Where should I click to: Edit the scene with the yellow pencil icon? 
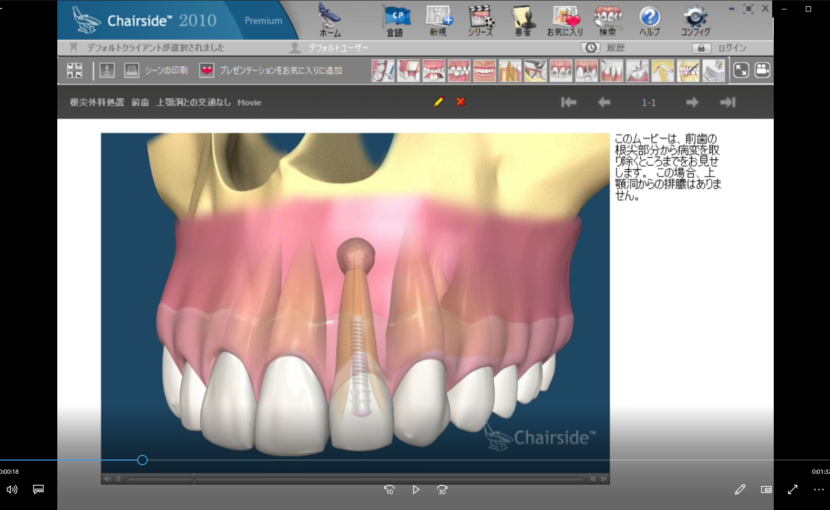439,102
